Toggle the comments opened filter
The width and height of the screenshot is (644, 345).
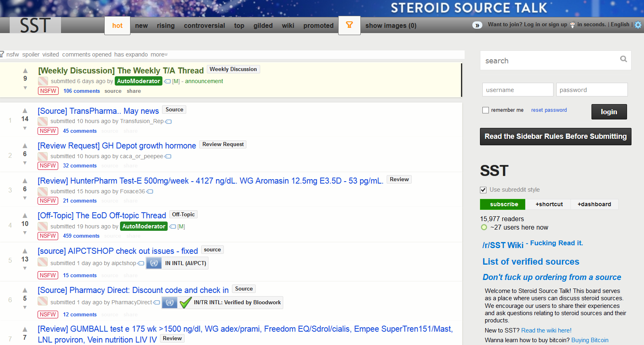coord(87,54)
